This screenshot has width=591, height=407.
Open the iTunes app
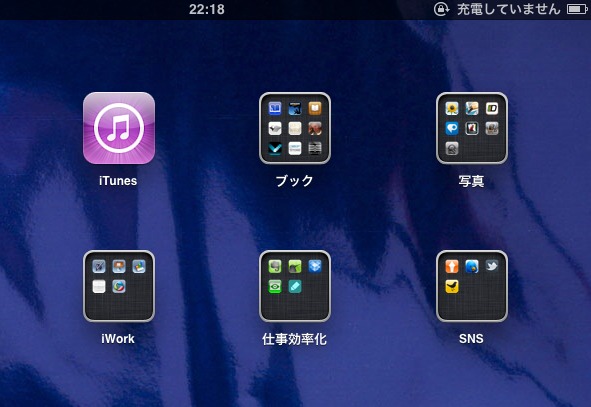click(119, 128)
